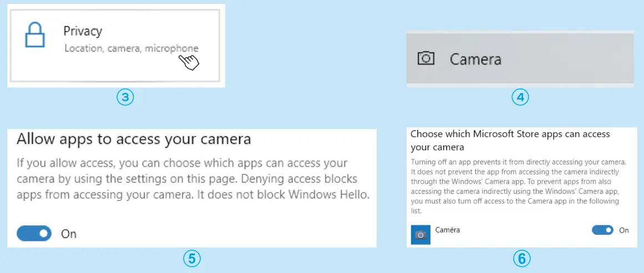Click the "Location, camera, microphone" subtitle
The image size is (644, 273).
131,49
